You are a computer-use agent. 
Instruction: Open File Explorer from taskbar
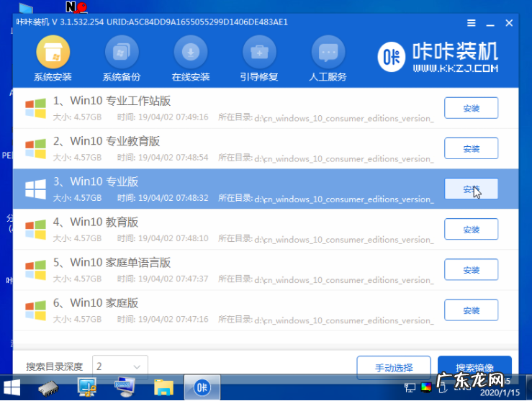coord(163,388)
